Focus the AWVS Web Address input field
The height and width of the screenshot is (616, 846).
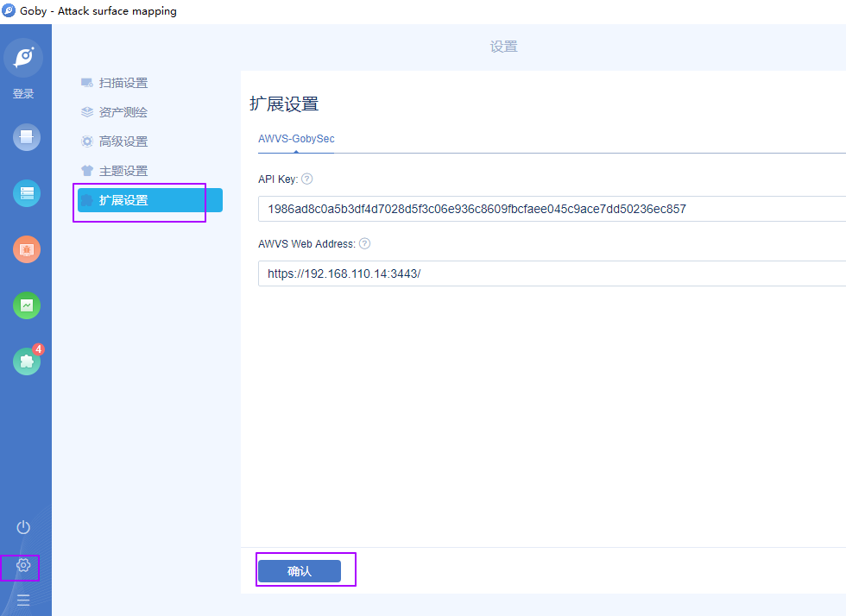pyautogui.click(x=552, y=273)
